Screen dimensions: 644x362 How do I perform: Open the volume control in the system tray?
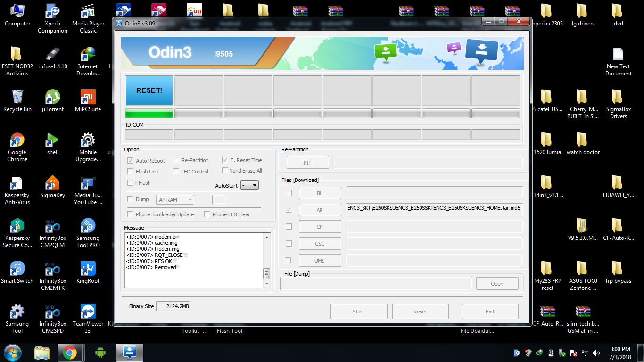click(596, 353)
